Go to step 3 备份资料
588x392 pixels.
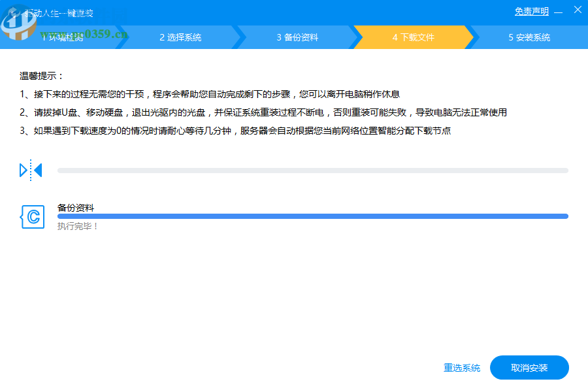click(297, 37)
